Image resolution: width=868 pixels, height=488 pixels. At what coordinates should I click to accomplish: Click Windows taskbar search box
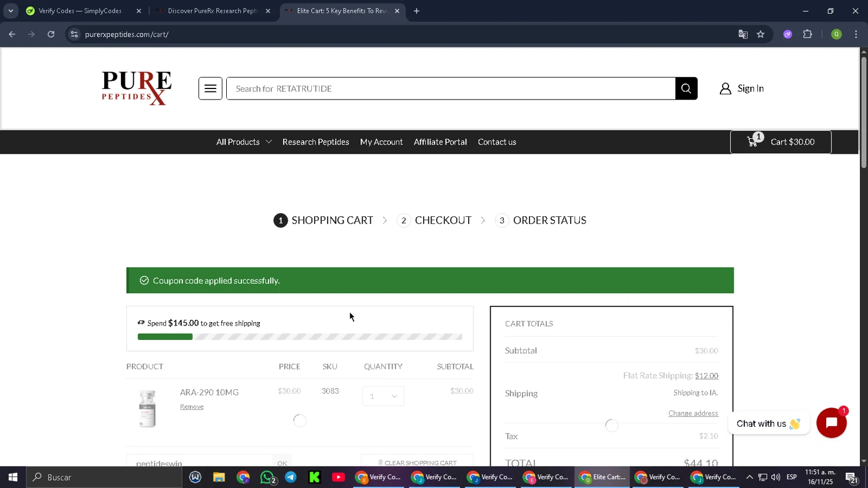(104, 477)
